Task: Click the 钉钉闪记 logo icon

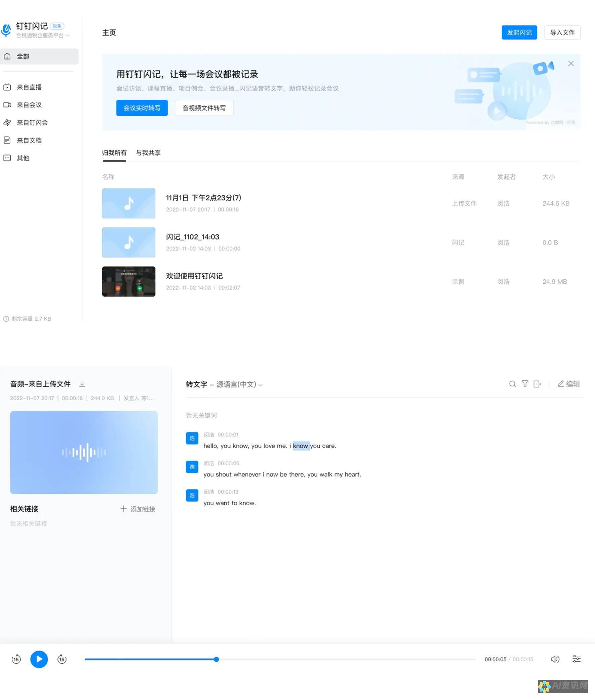Action: tap(6, 30)
